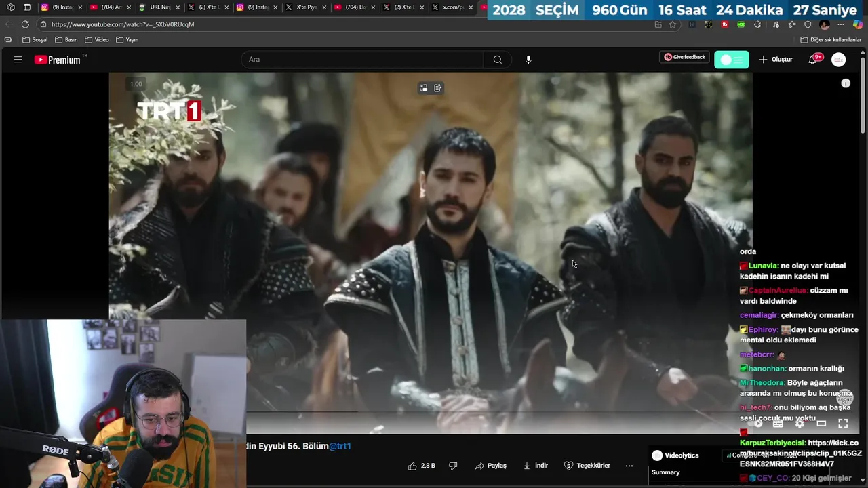
Task: Switch to the URL Ninja tab
Action: [159, 7]
